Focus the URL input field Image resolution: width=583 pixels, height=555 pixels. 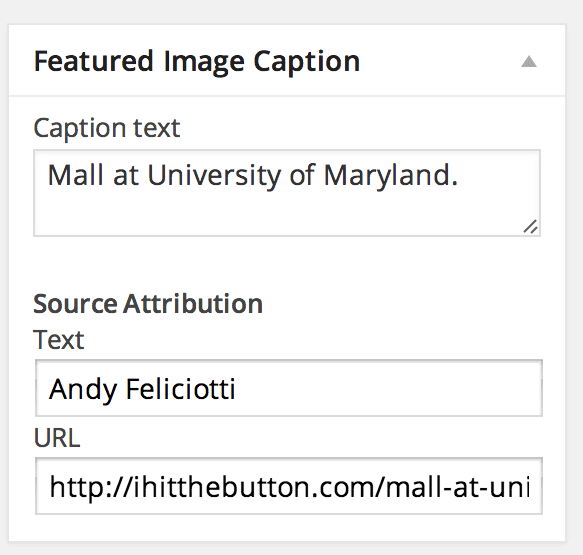pyautogui.click(x=289, y=486)
